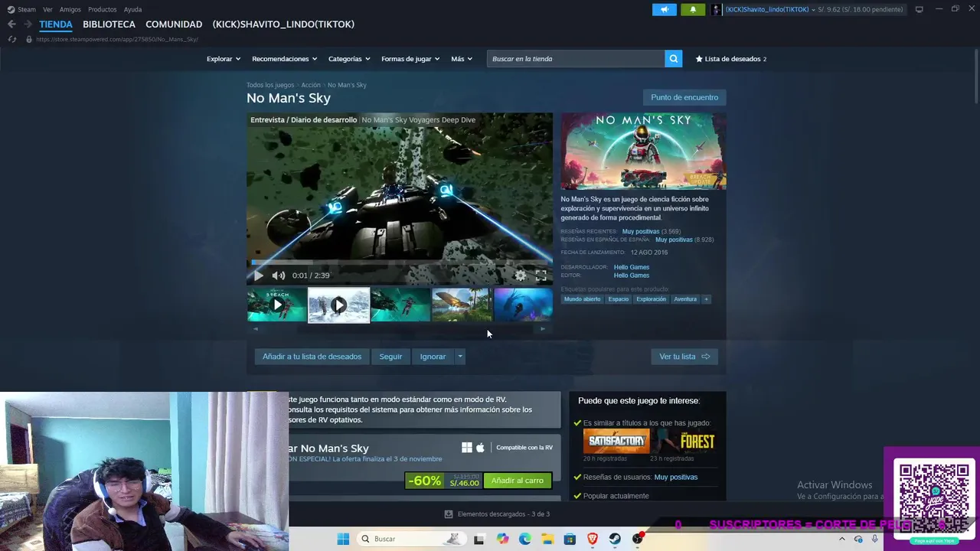Expand the Más dropdown
The width and height of the screenshot is (980, 551).
pyautogui.click(x=462, y=59)
